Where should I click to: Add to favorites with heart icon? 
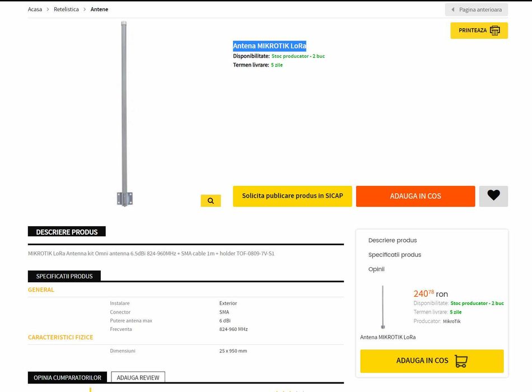point(494,196)
